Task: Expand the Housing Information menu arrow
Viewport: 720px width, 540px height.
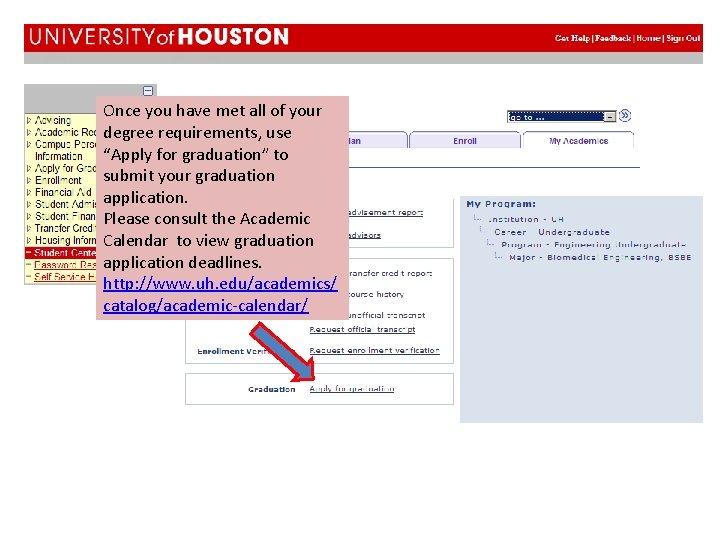Action: click(x=29, y=240)
